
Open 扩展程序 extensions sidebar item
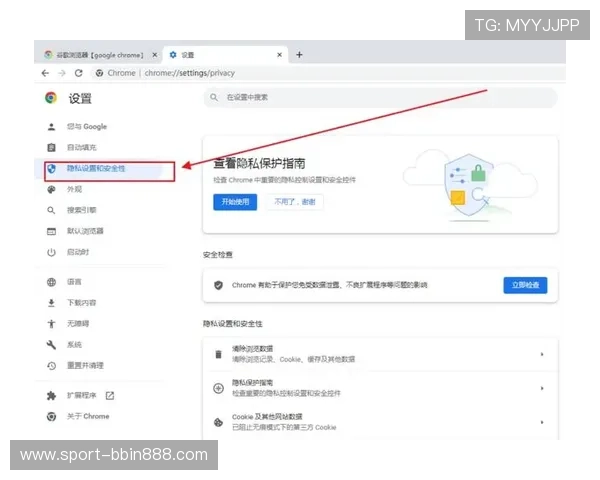tap(82, 395)
